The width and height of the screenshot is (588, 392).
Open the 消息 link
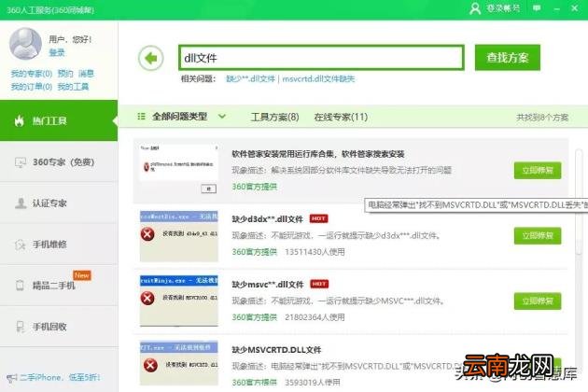tap(86, 74)
